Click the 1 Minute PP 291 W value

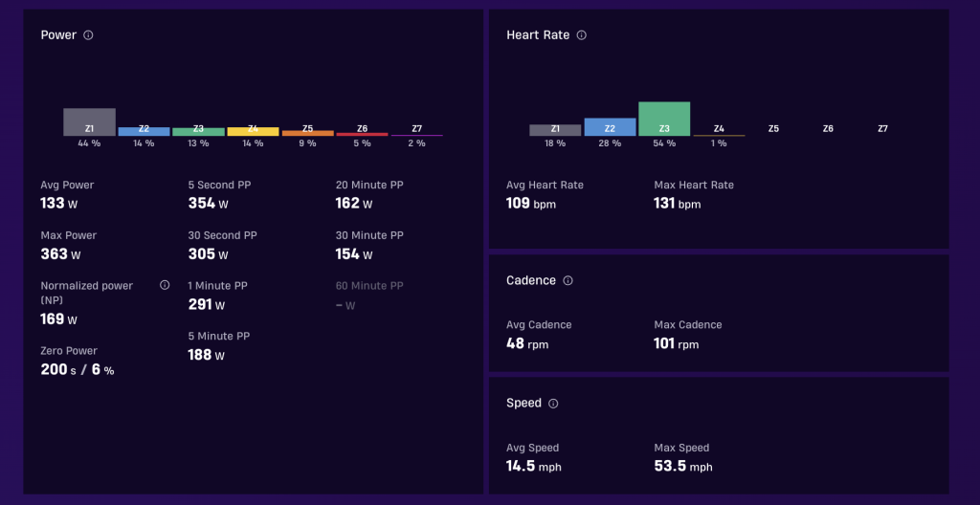207,304
